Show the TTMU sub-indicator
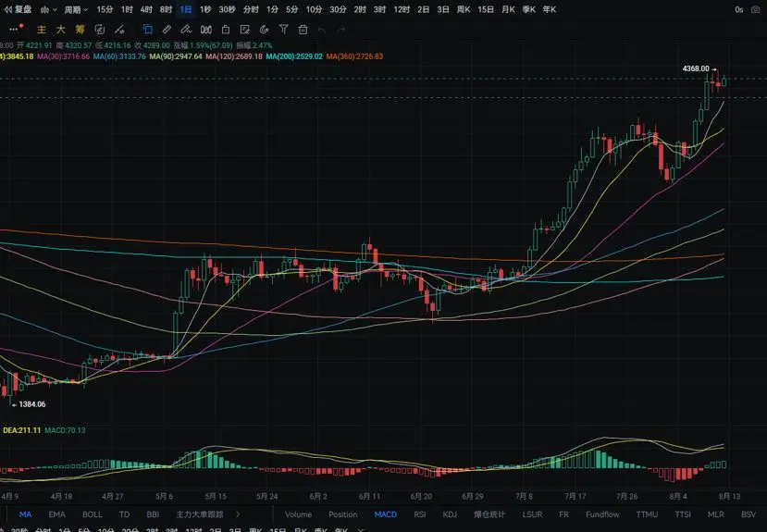The width and height of the screenshot is (767, 532). (647, 514)
